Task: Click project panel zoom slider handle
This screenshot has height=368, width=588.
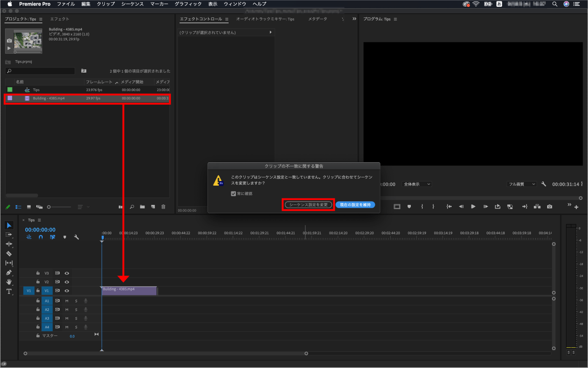Action: (49, 207)
